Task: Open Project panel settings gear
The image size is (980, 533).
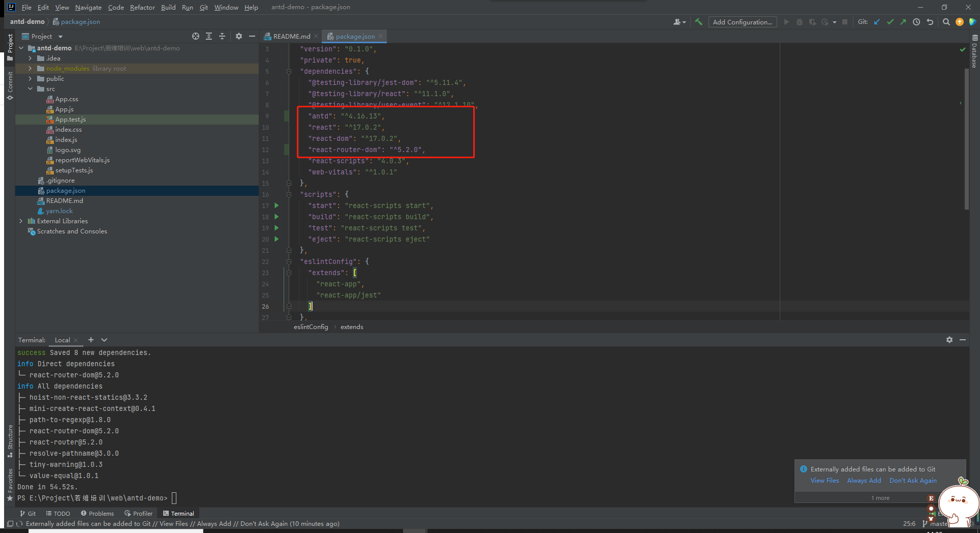Action: point(239,36)
